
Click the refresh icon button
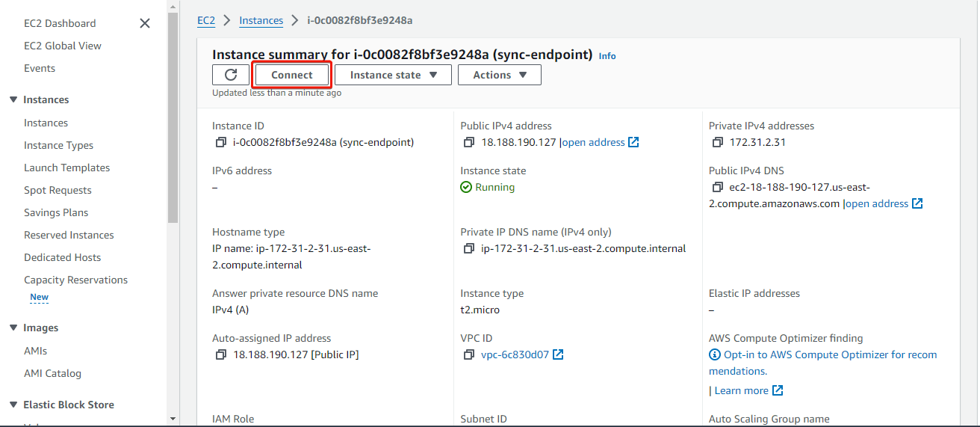click(x=231, y=75)
